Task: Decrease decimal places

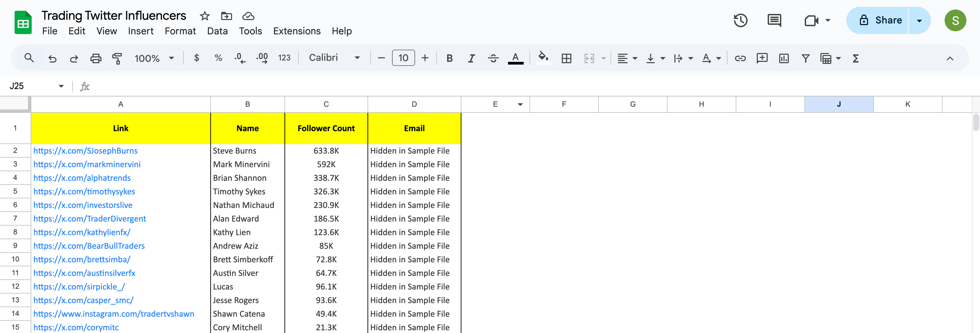Action: 240,58
